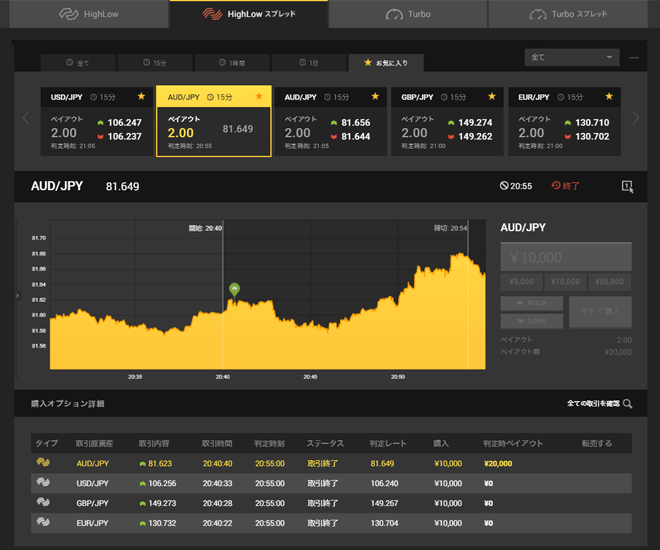Choose the ¥10,000 preset amount
Viewport: 660px width, 550px height.
click(565, 282)
